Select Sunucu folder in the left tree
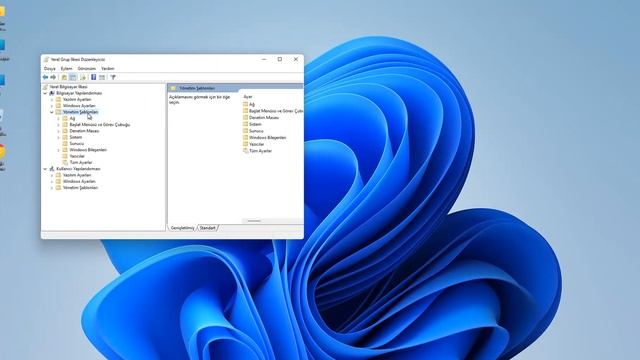Image resolution: width=640 pixels, height=360 pixels. (x=76, y=144)
